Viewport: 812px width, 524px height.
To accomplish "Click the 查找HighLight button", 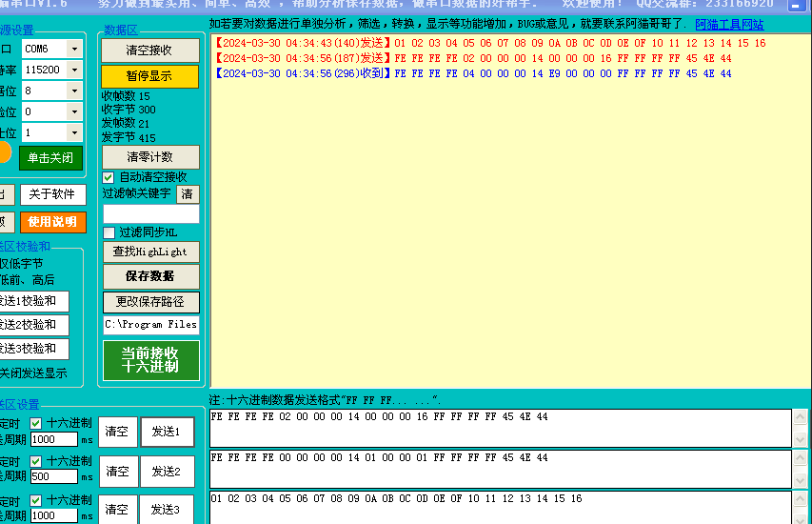I will click(x=150, y=252).
